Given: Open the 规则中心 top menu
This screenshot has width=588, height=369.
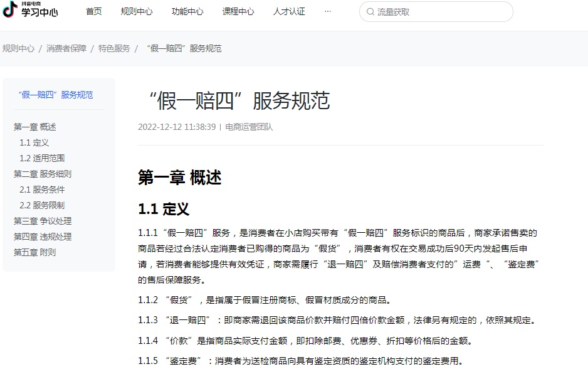Looking at the screenshot, I should [x=136, y=12].
